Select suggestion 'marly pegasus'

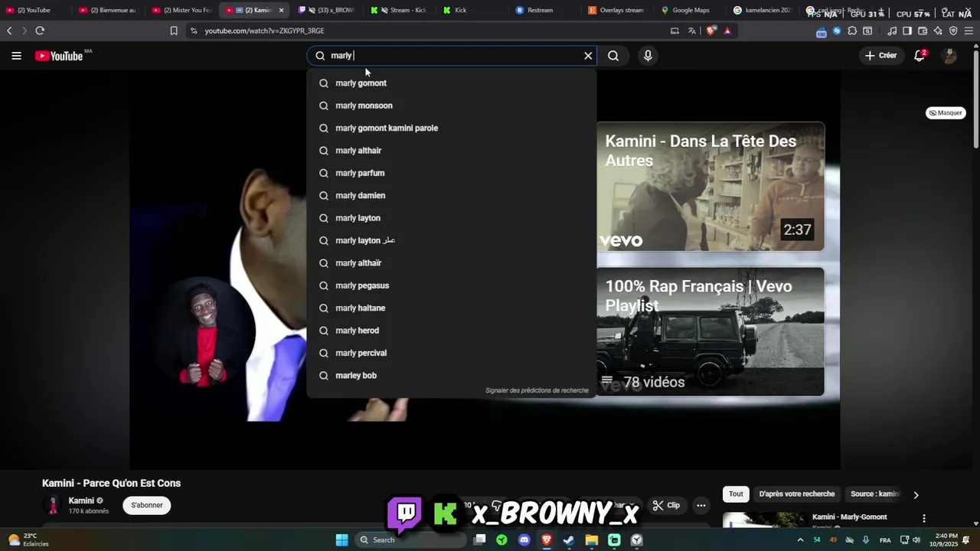tap(451, 285)
